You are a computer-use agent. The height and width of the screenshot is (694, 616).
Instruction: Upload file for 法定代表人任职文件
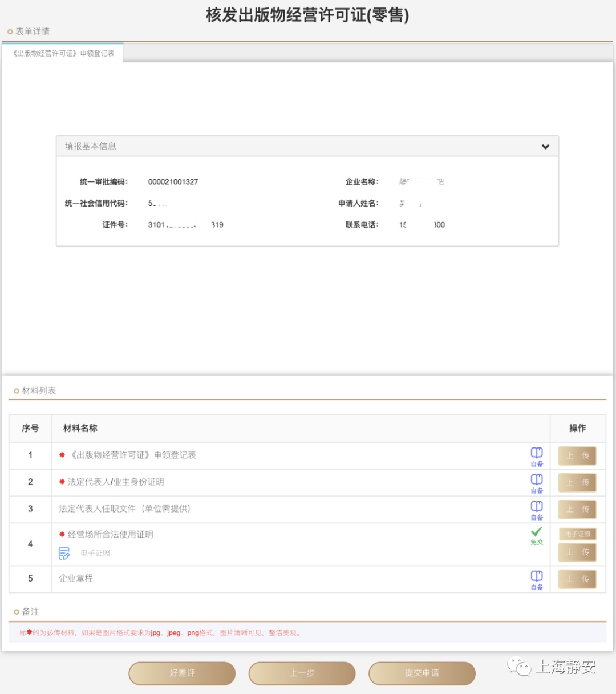pos(577,509)
